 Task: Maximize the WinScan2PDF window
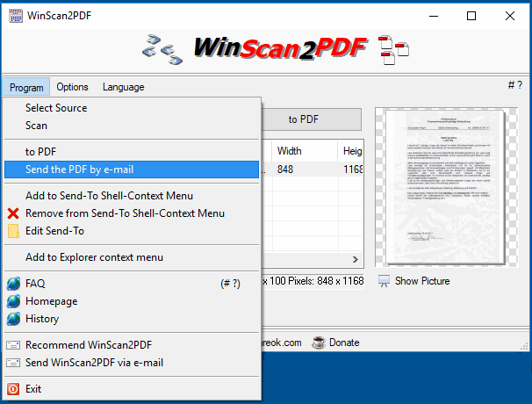(471, 16)
